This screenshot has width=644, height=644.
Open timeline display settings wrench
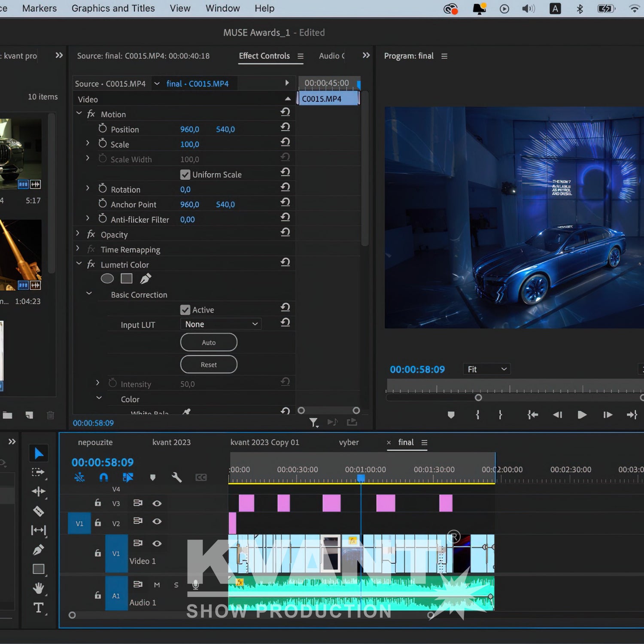(x=176, y=477)
